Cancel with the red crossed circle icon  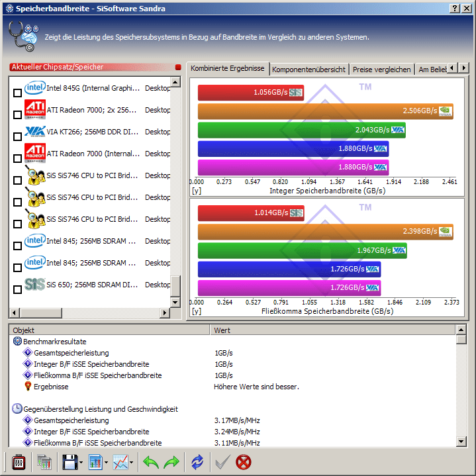click(x=244, y=462)
